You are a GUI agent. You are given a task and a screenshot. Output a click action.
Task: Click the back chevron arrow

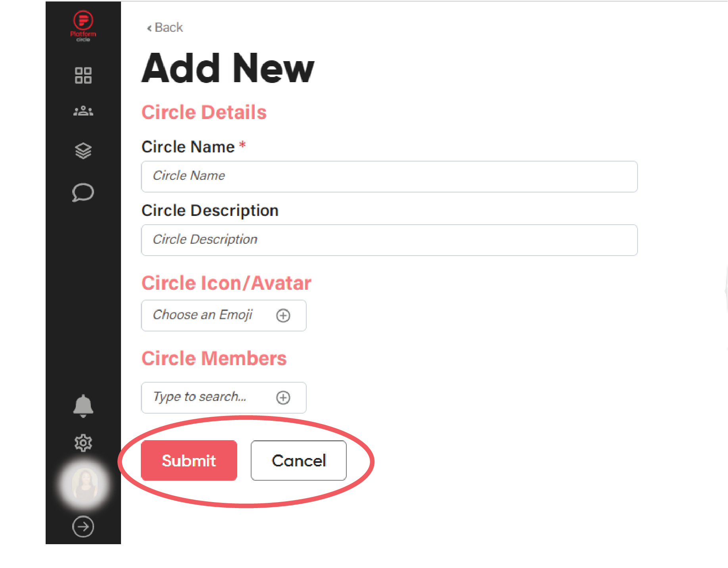pos(149,28)
